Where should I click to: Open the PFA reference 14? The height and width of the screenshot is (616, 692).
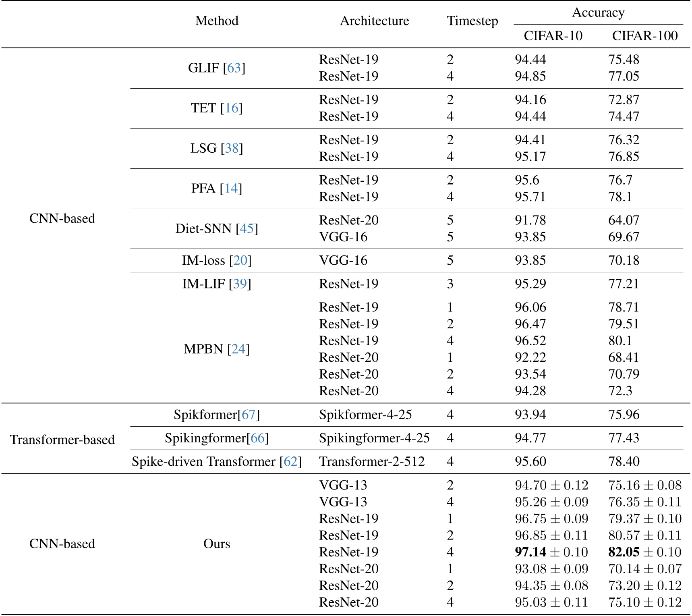tap(231, 189)
